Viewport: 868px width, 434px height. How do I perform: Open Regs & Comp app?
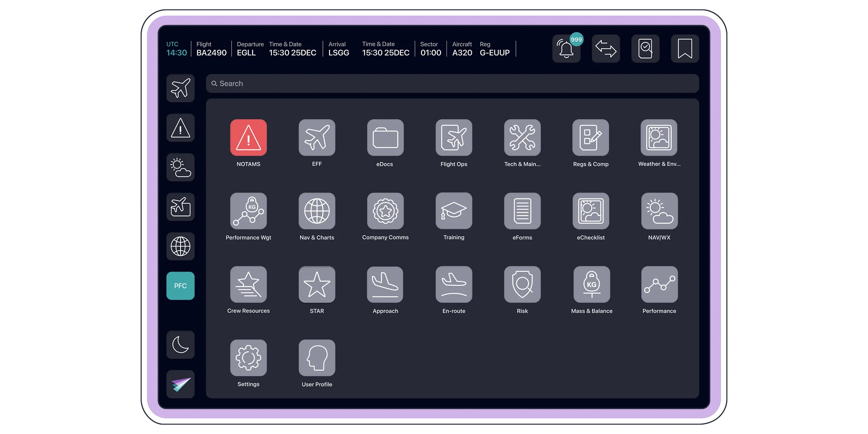[591, 137]
